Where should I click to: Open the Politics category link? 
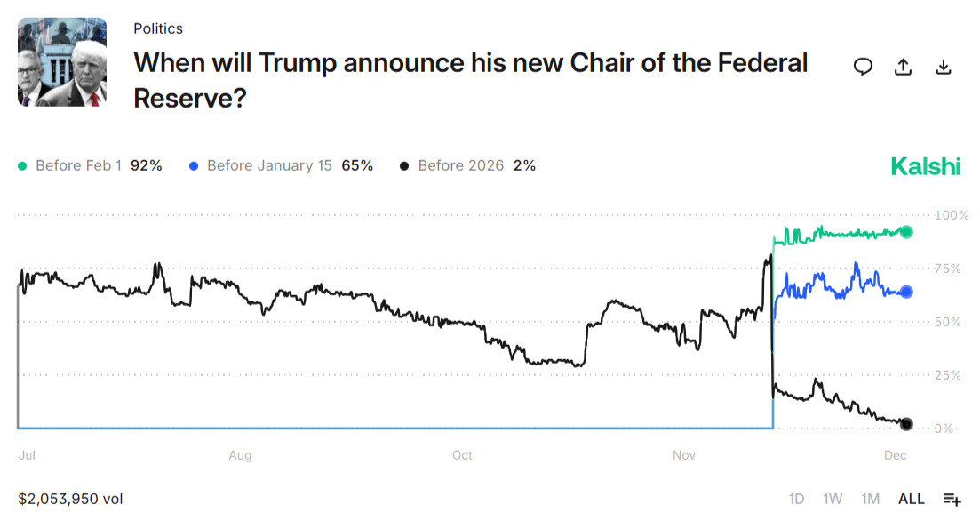(x=158, y=28)
